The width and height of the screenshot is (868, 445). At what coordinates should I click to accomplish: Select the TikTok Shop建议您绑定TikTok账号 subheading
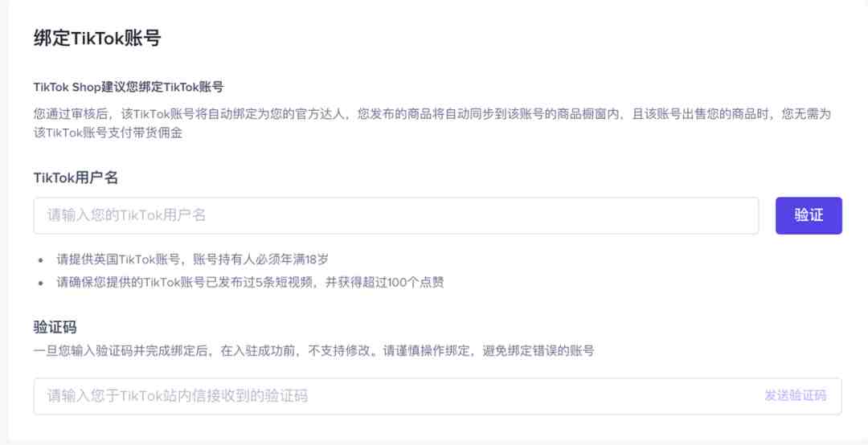tap(129, 87)
